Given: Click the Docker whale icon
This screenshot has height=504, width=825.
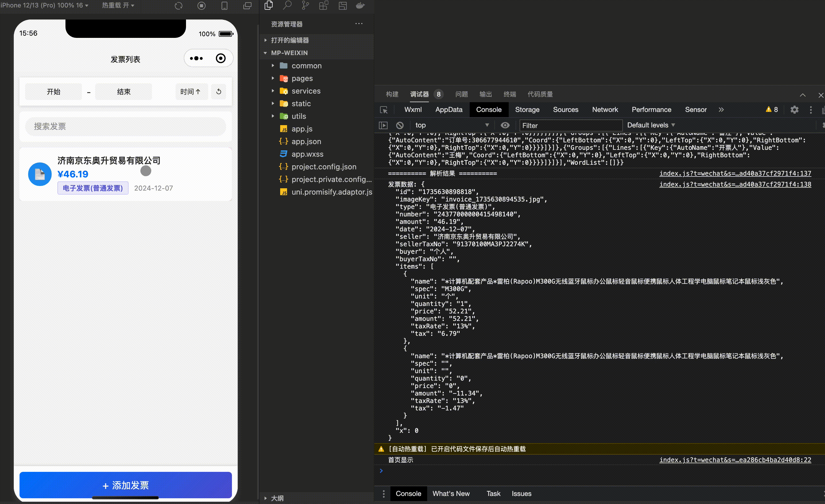Looking at the screenshot, I should click(360, 5).
